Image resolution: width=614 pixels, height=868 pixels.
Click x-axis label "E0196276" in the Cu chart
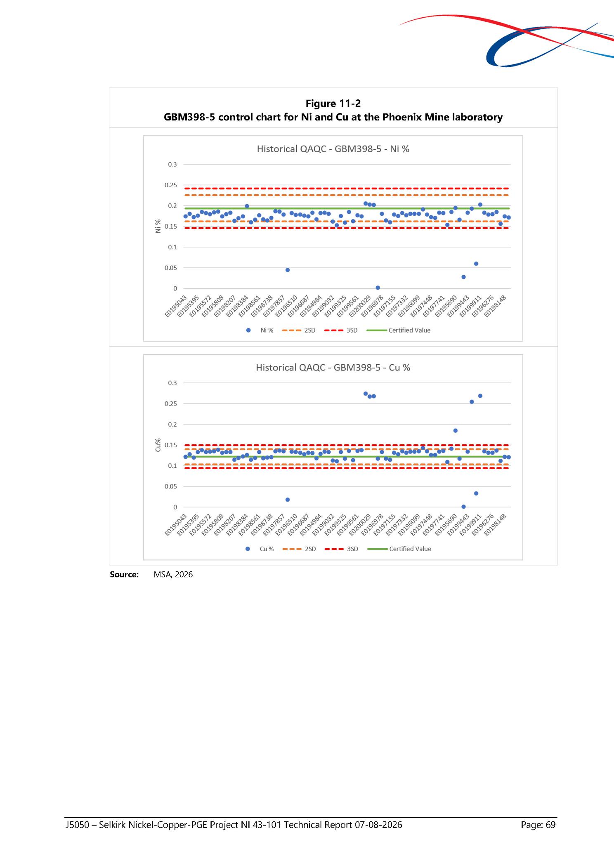tap(482, 524)
